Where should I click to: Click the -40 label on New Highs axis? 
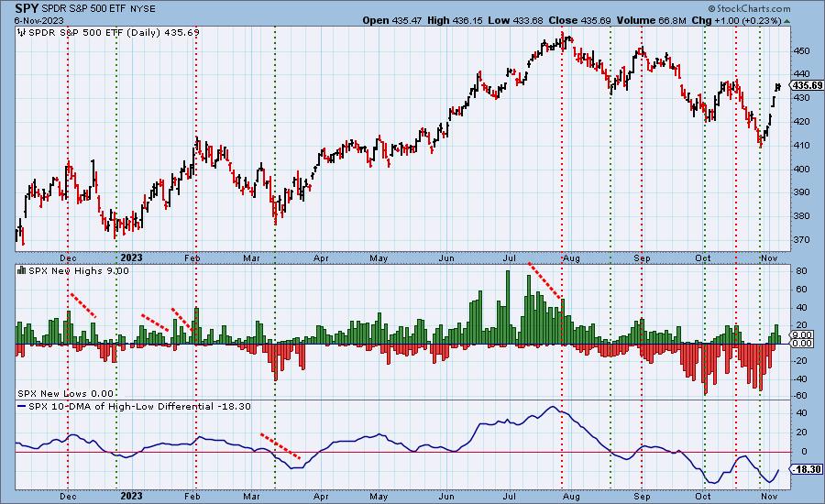click(800, 378)
